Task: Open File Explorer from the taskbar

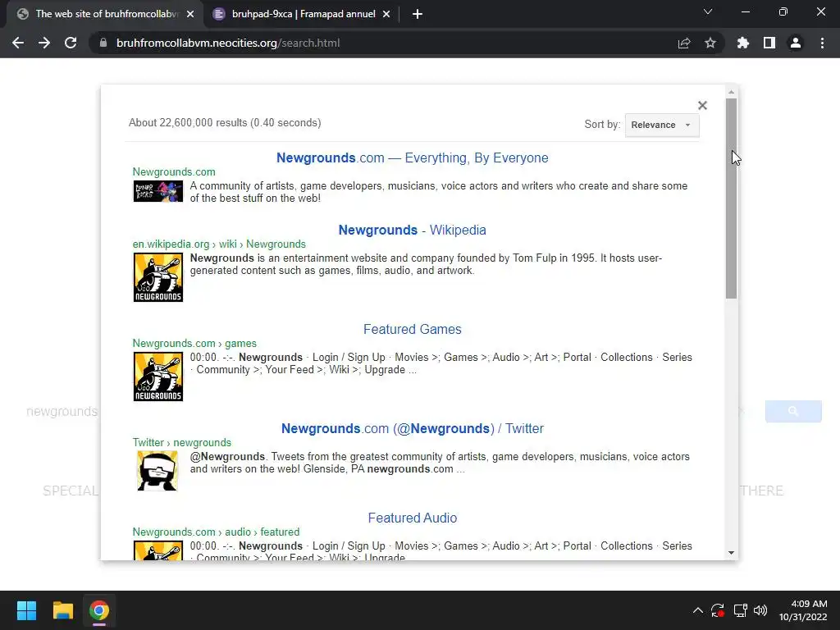Action: (62, 610)
